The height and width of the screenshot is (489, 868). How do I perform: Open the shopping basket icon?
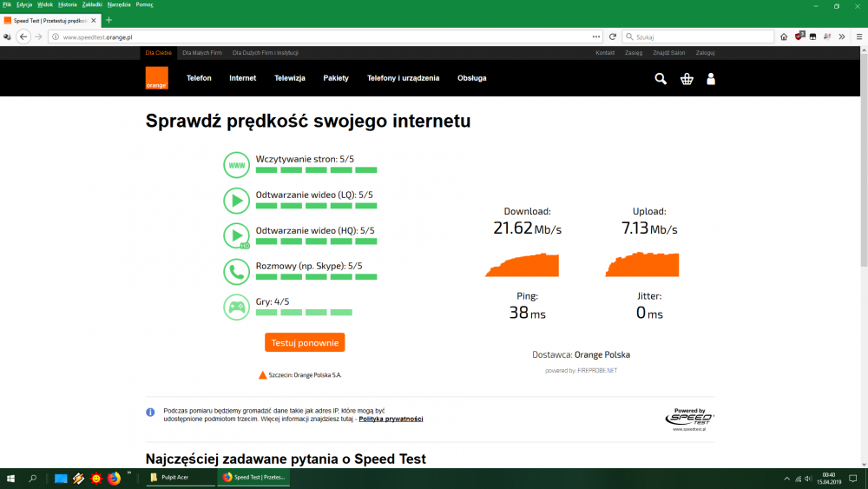coord(687,79)
